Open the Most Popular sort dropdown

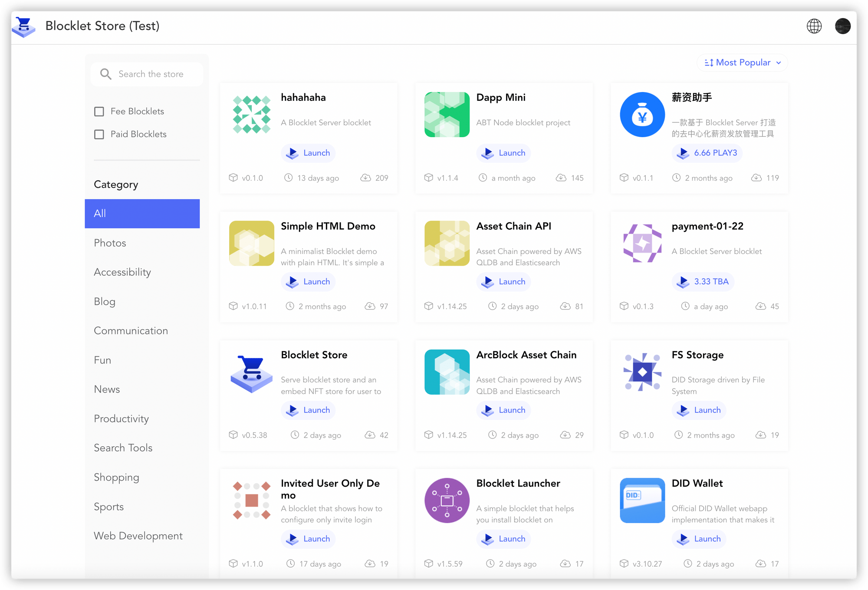tap(742, 63)
